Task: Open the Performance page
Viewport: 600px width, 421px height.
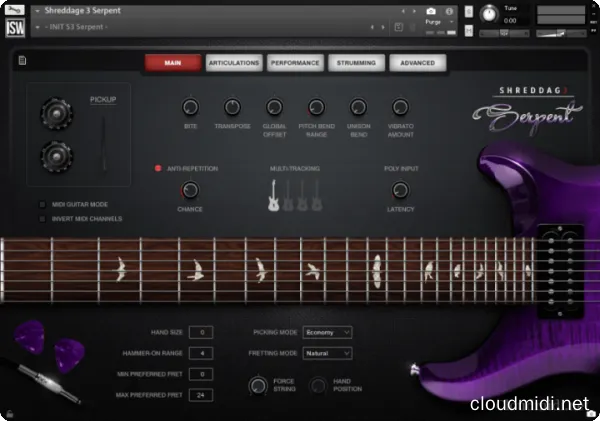Action: coord(295,63)
